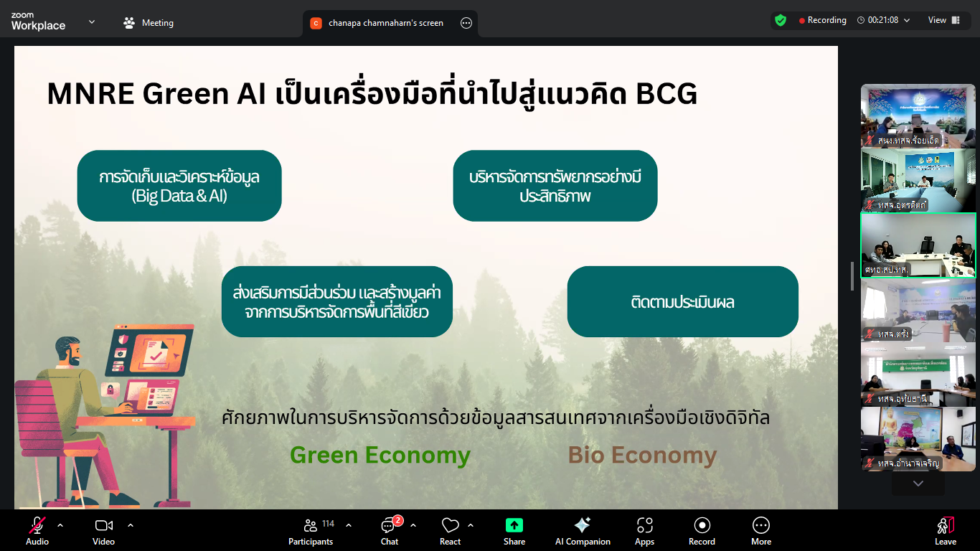Open the More options menu
This screenshot has height=551, width=980.
[761, 532]
